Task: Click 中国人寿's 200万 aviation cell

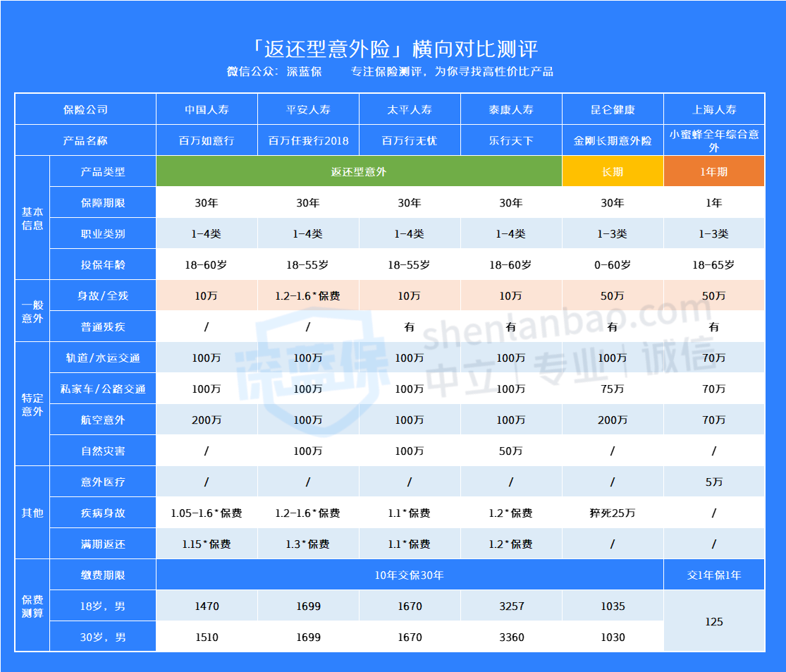Action: 207,420
